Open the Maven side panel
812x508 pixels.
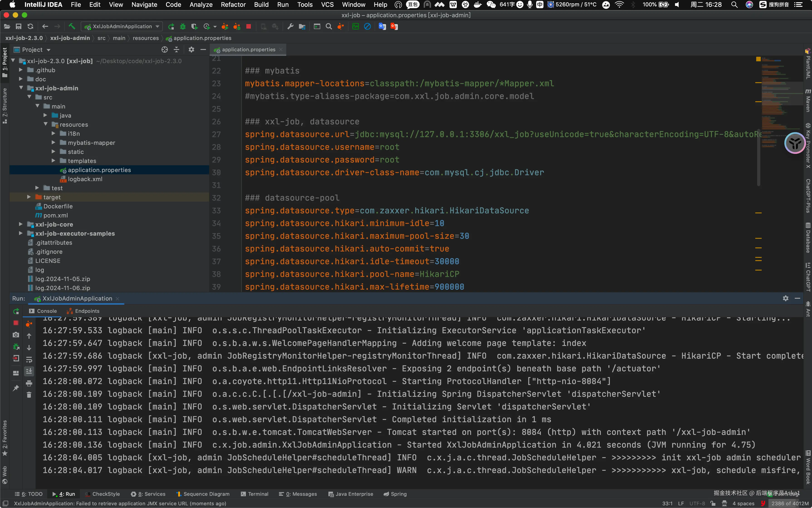point(808,101)
